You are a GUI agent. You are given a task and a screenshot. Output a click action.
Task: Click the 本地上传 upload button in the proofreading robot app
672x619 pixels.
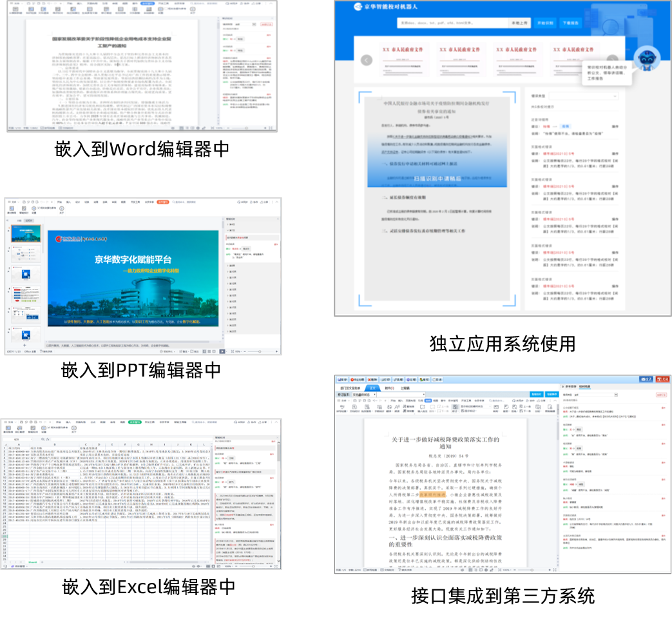point(519,23)
